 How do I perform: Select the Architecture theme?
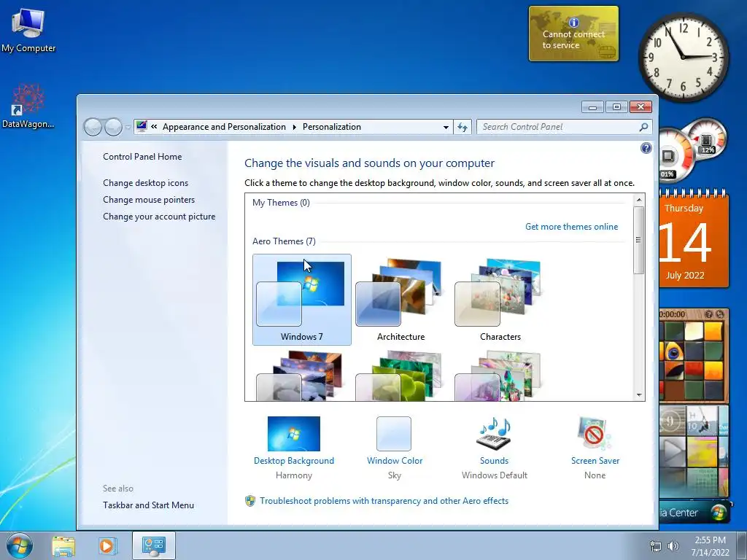click(x=400, y=300)
